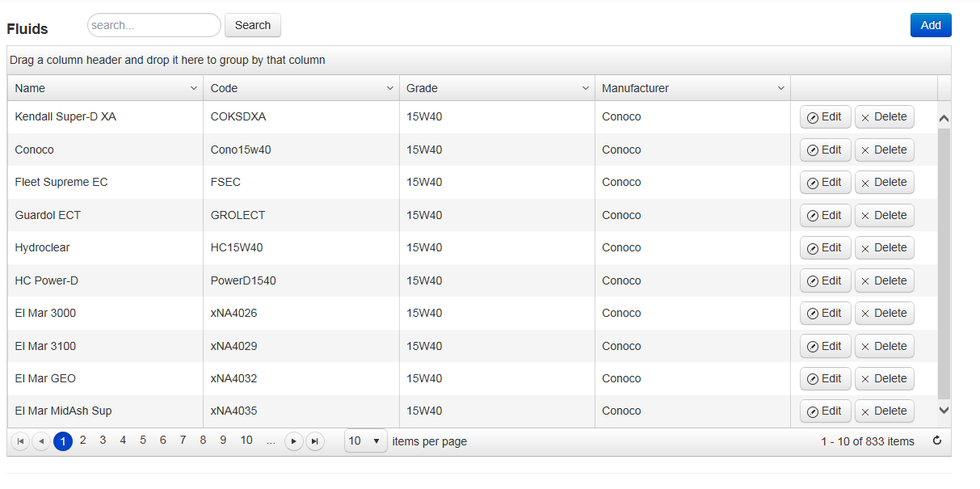Open Name column filter menu
The width and height of the screenshot is (980, 489).
pyautogui.click(x=194, y=88)
